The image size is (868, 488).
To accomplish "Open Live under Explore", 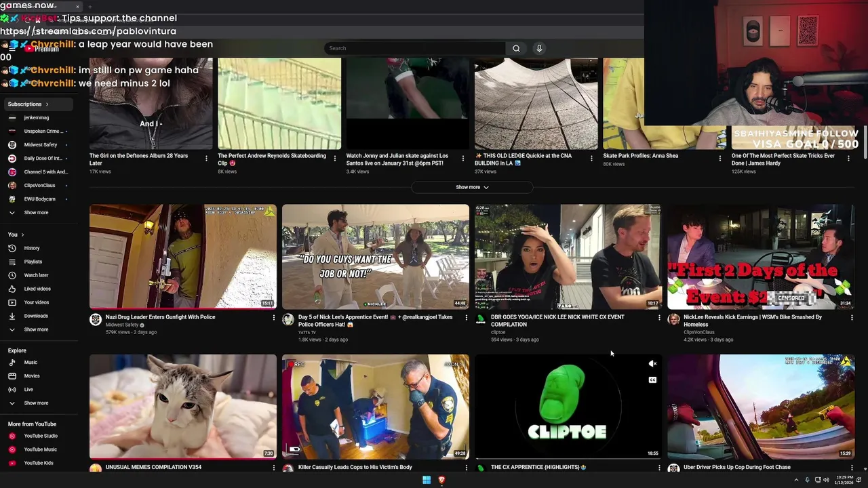I will coord(28,390).
